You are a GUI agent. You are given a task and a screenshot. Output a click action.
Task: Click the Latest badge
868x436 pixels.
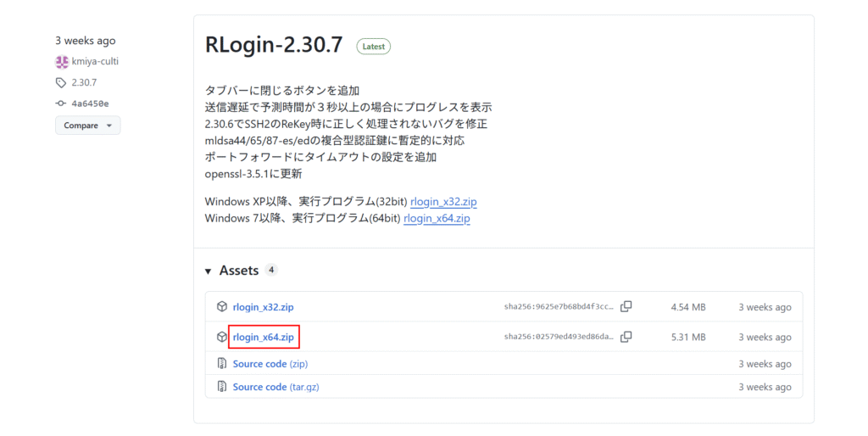(x=374, y=47)
